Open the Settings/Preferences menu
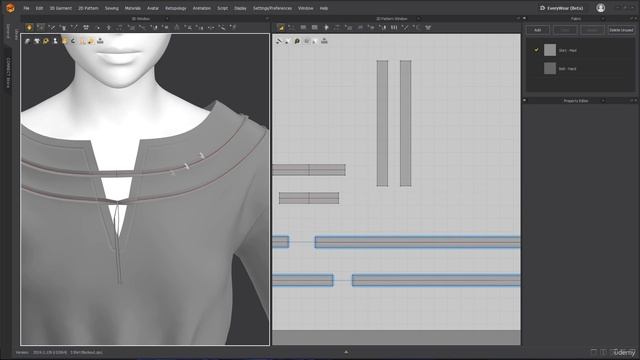Viewport: 640px width, 360px height. 272,8
